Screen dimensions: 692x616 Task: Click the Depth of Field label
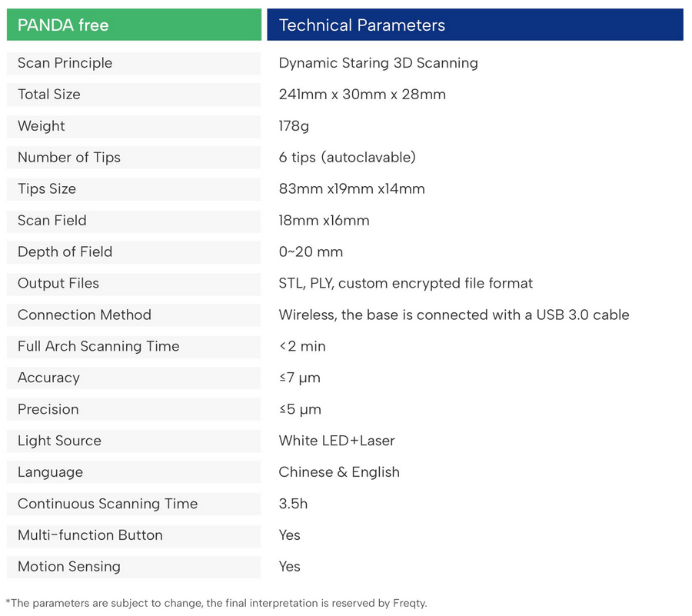point(65,252)
